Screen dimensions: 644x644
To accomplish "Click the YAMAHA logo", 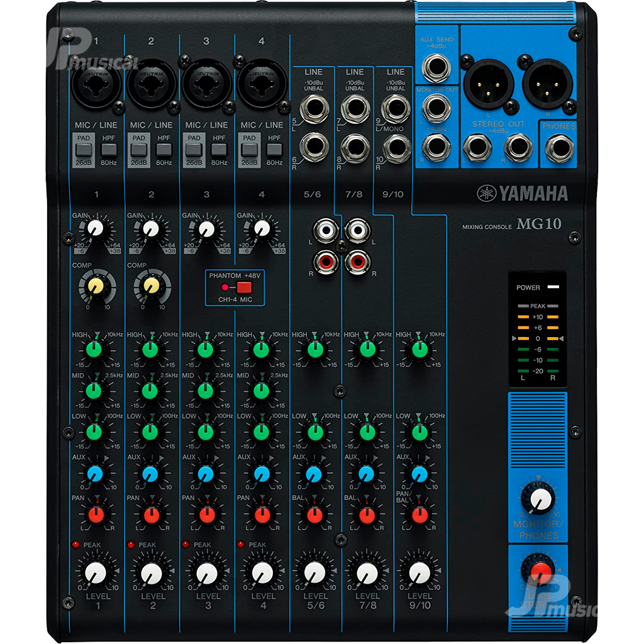I will 523,193.
